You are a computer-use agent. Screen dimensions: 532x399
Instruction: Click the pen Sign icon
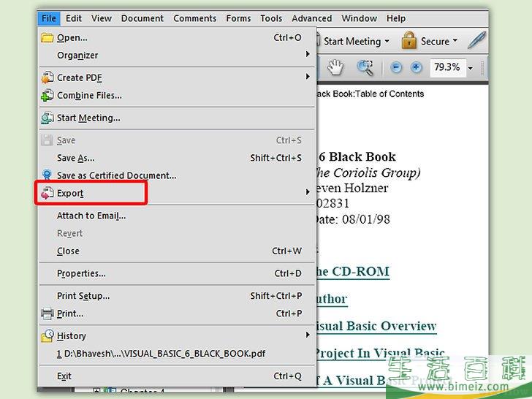(x=477, y=40)
